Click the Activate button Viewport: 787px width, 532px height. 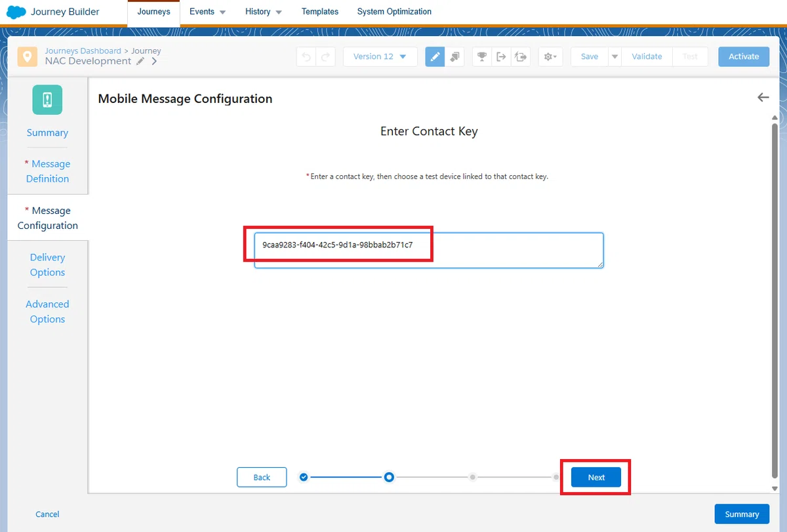(x=744, y=56)
